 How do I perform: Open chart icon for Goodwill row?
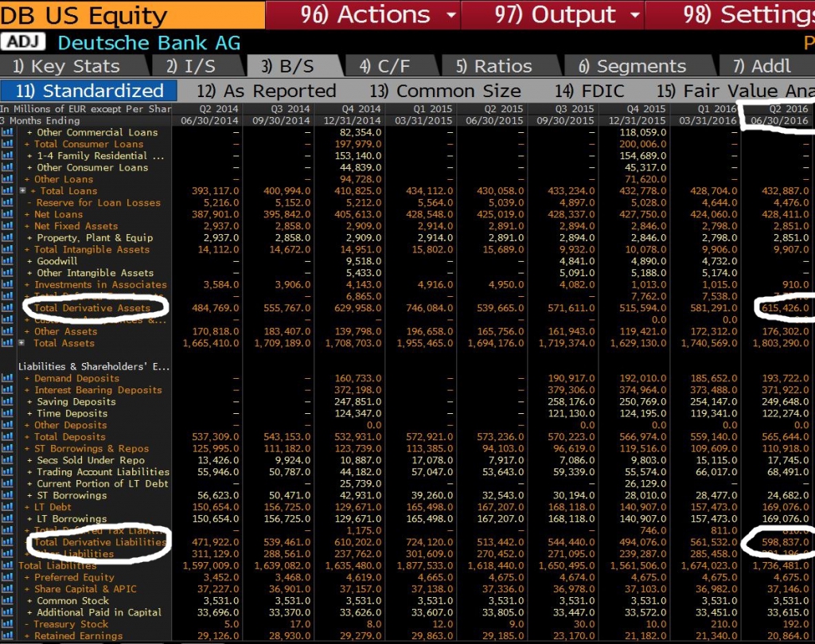coord(7,261)
